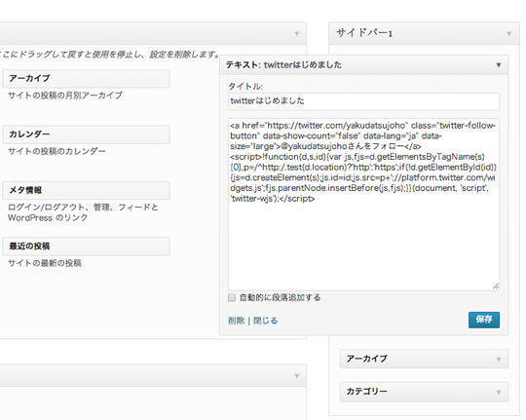The width and height of the screenshot is (526, 420).
Task: Click the ログイン/ログアウト meta description text
Action: [x=83, y=212]
